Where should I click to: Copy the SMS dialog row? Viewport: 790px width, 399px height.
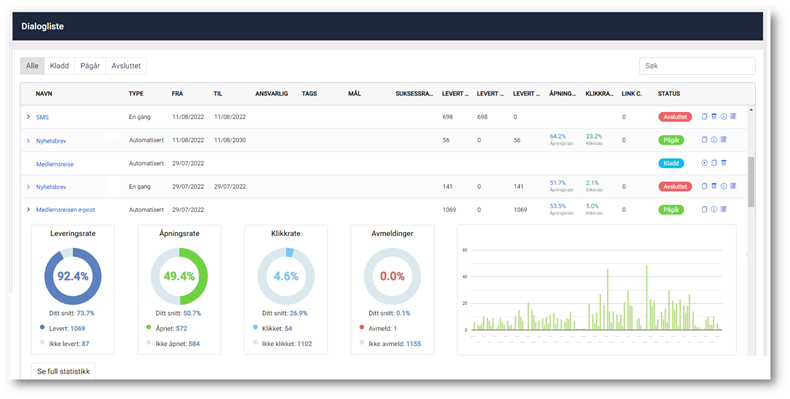[704, 116]
